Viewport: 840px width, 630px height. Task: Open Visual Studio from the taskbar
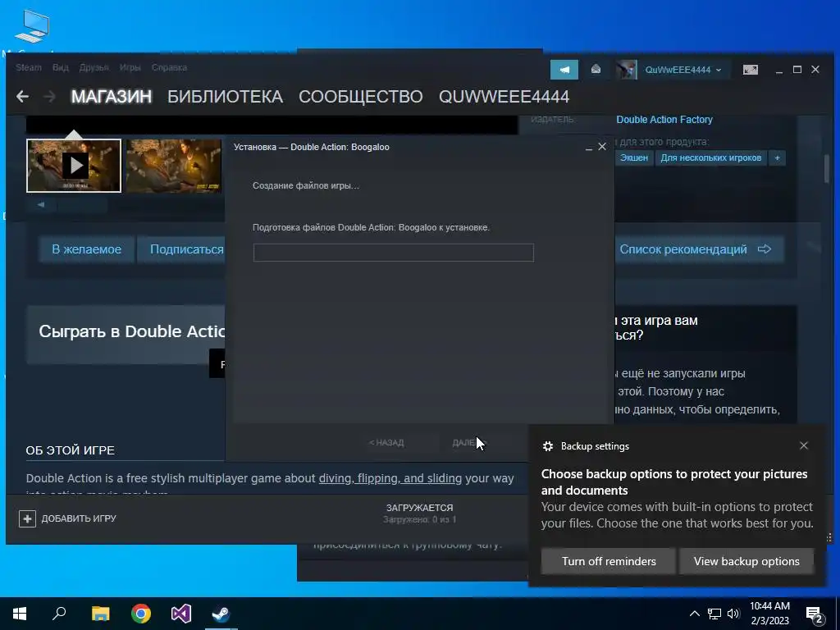pos(181,614)
